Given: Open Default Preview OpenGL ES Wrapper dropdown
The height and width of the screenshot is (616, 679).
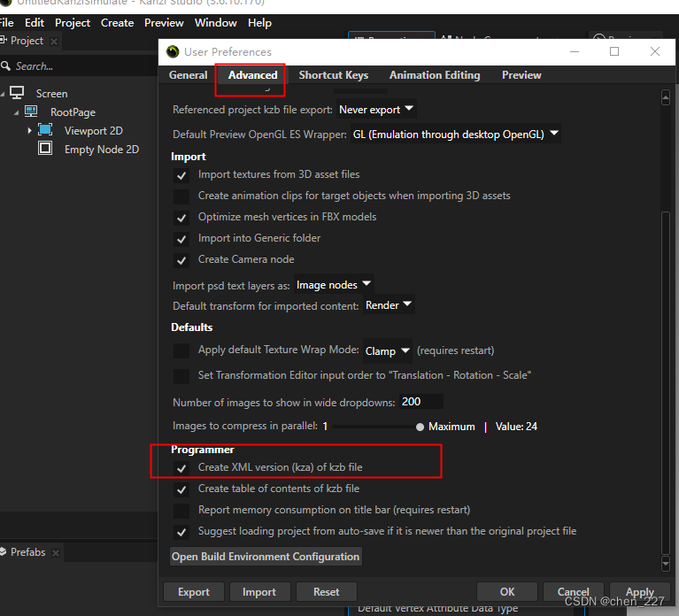Looking at the screenshot, I should point(455,135).
